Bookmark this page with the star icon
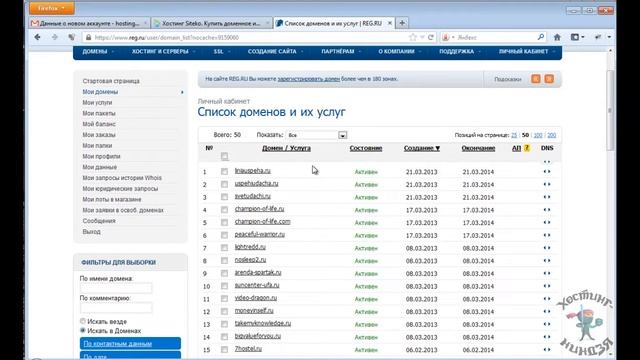640x360 pixels. [x=413, y=37]
